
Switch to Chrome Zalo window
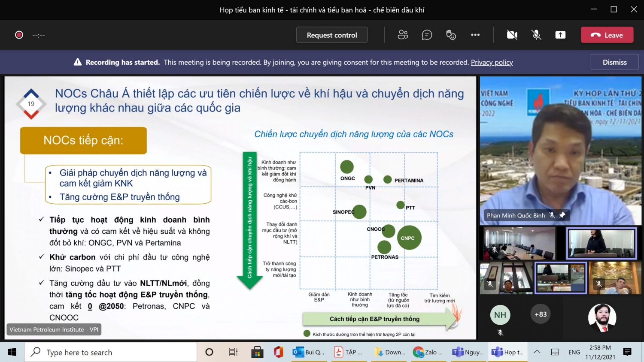[x=429, y=352]
